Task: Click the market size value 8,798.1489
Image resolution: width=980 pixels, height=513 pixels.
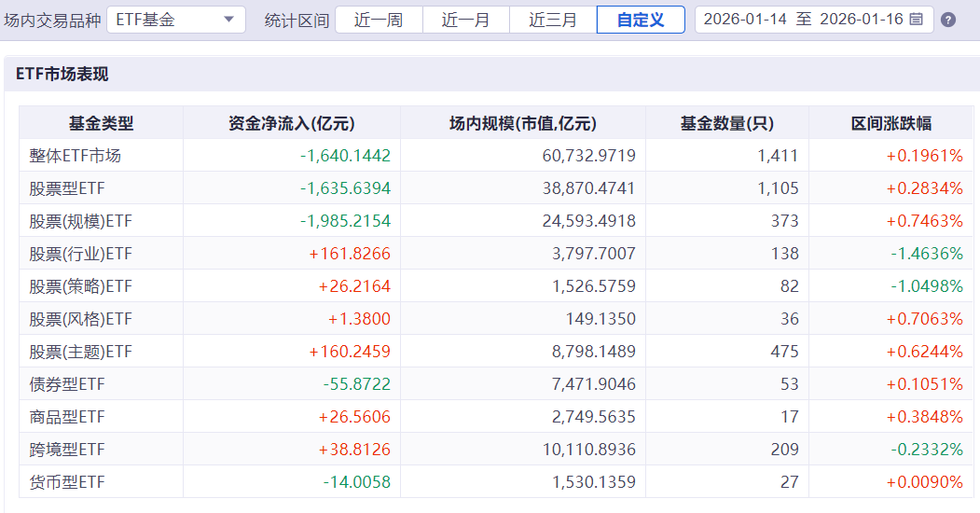Action: point(594,351)
